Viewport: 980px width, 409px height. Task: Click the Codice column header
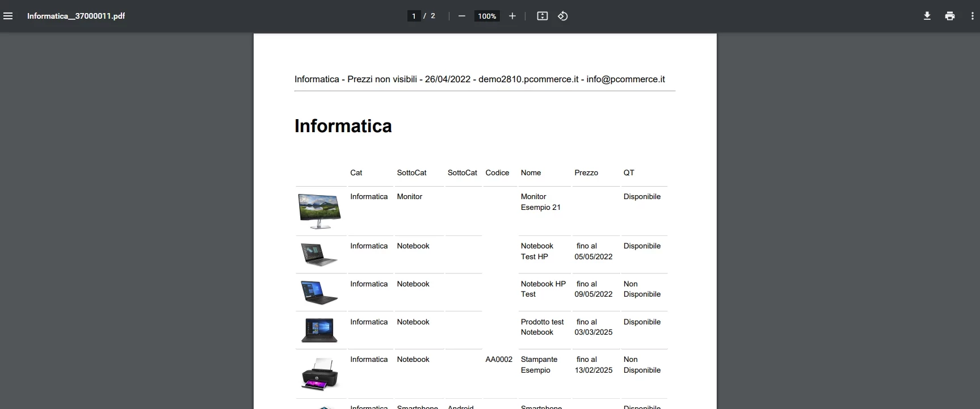click(x=497, y=172)
